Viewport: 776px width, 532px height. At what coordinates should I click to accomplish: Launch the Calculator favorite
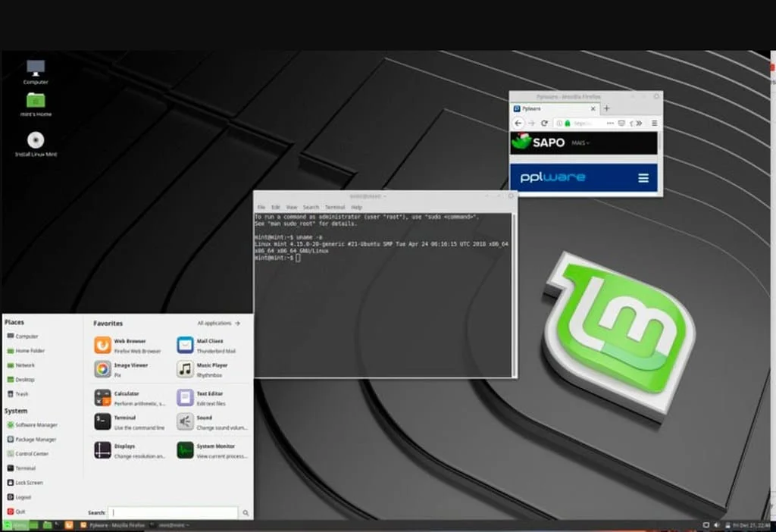(x=130, y=398)
